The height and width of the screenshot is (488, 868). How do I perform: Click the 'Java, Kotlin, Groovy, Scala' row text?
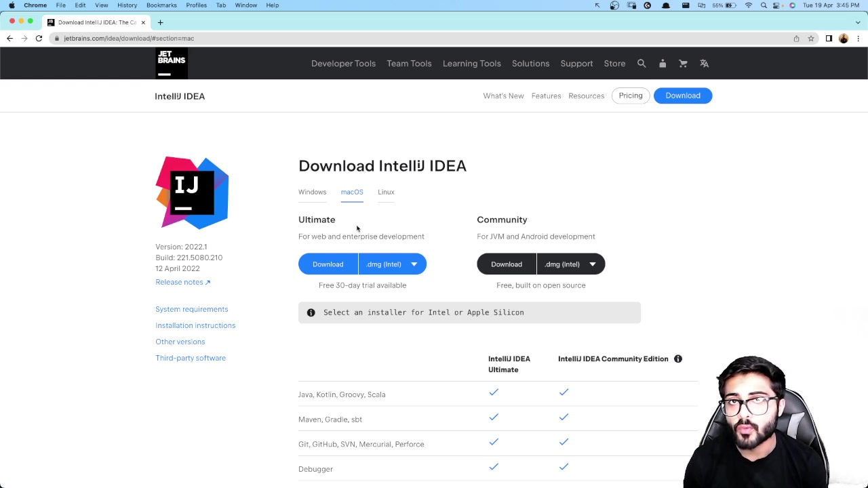pos(342,394)
